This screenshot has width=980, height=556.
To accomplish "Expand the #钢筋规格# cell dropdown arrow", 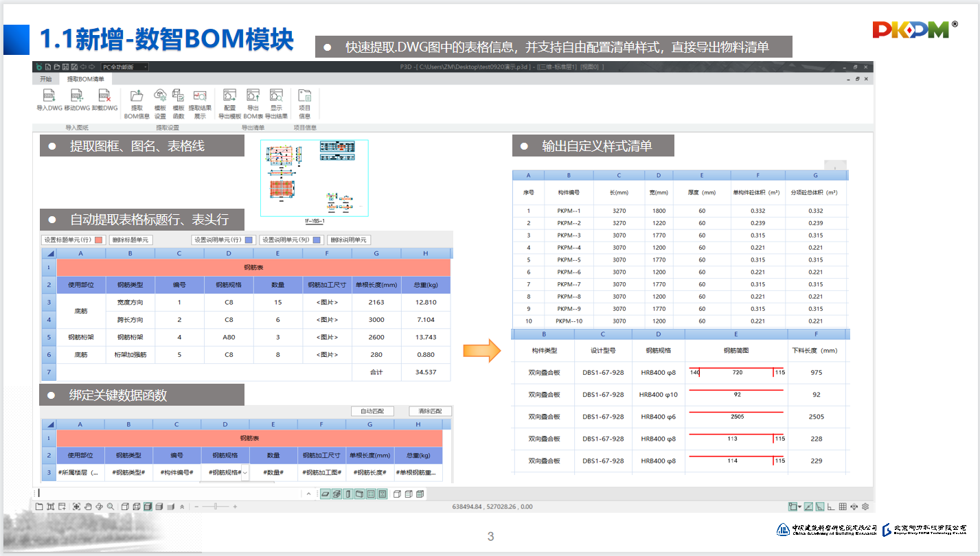I will pos(245,473).
